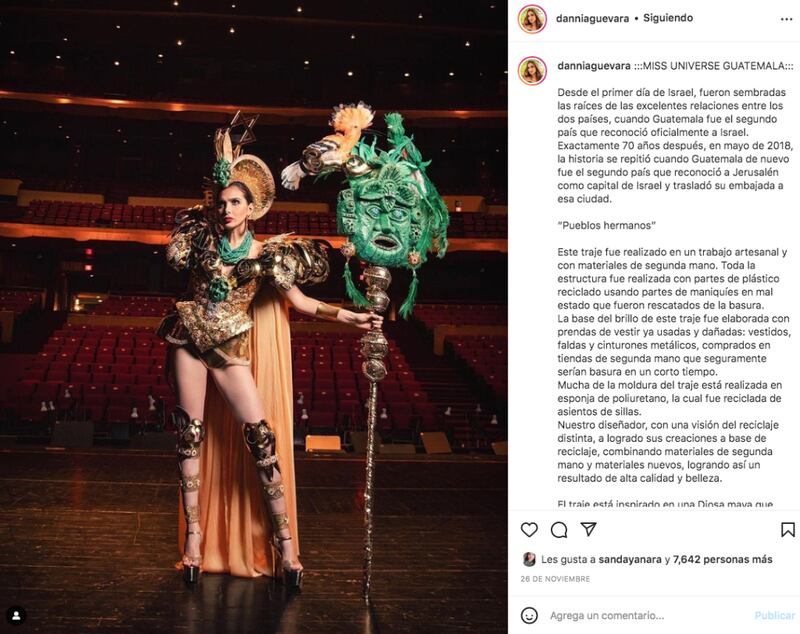The image size is (800, 634).
Task: Click the small sandayanara liker avatar
Action: tap(529, 560)
